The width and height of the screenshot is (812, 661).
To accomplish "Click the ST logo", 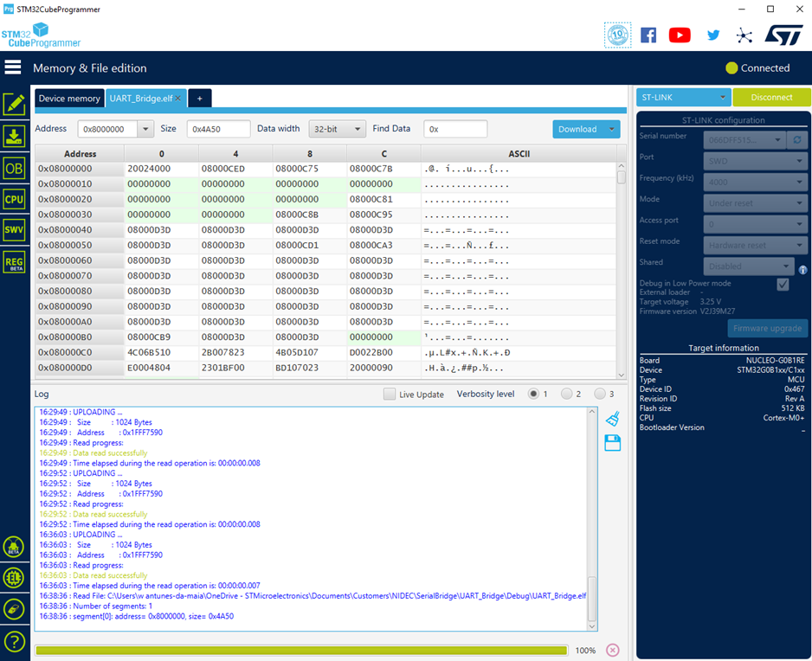I will (x=783, y=35).
